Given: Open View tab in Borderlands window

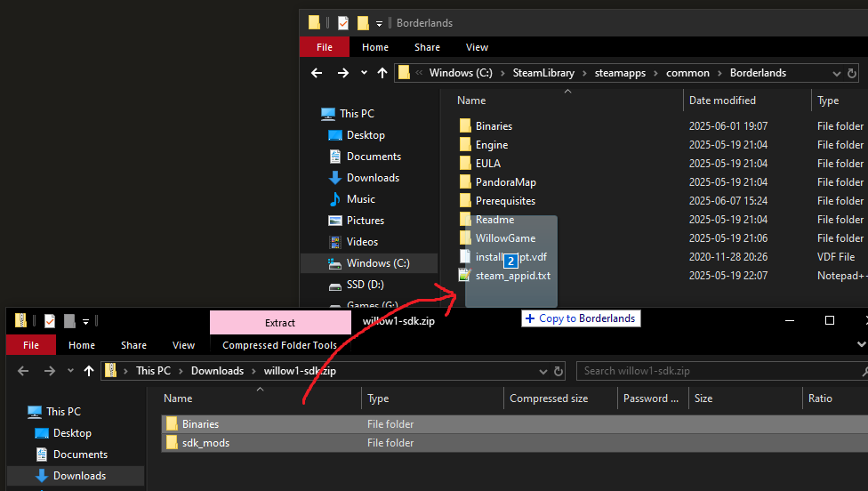Looking at the screenshot, I should click(477, 47).
